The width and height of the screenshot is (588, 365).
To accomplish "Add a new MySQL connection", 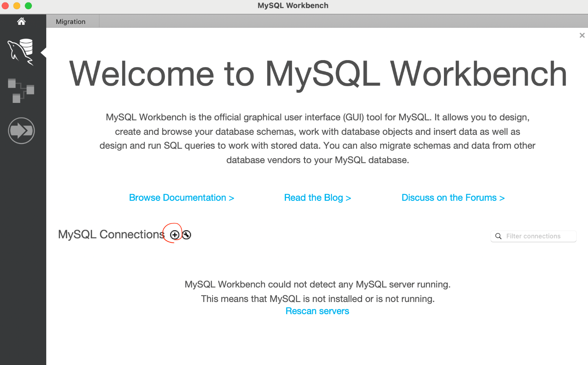I will click(175, 235).
